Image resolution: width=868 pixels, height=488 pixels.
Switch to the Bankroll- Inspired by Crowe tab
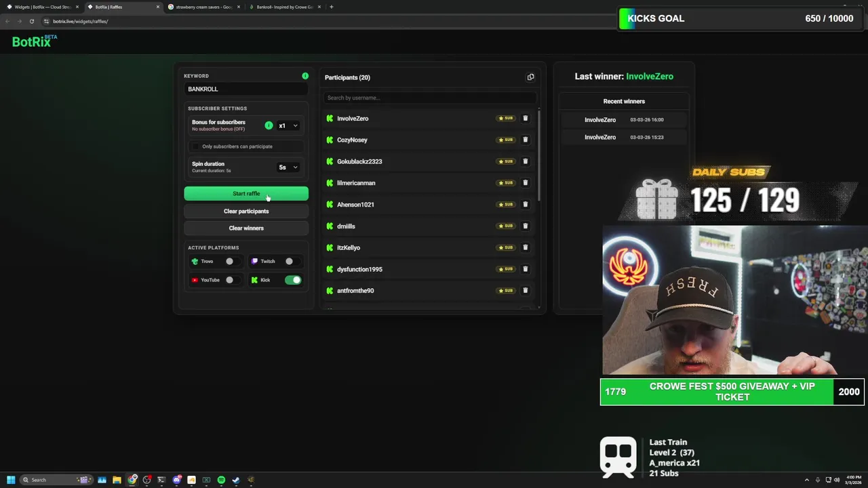point(284,7)
